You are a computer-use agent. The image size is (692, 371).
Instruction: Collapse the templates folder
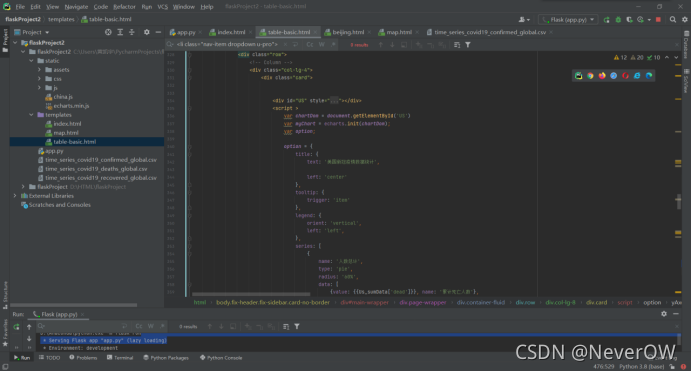pos(31,115)
